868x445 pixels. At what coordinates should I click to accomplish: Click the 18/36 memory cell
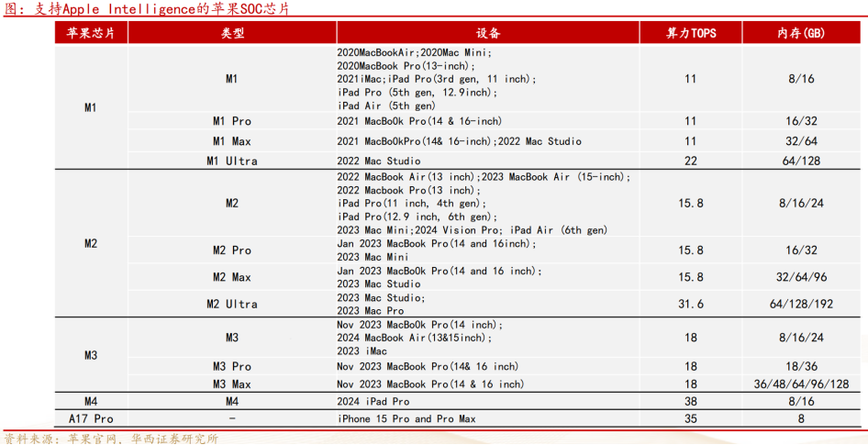pos(801,367)
